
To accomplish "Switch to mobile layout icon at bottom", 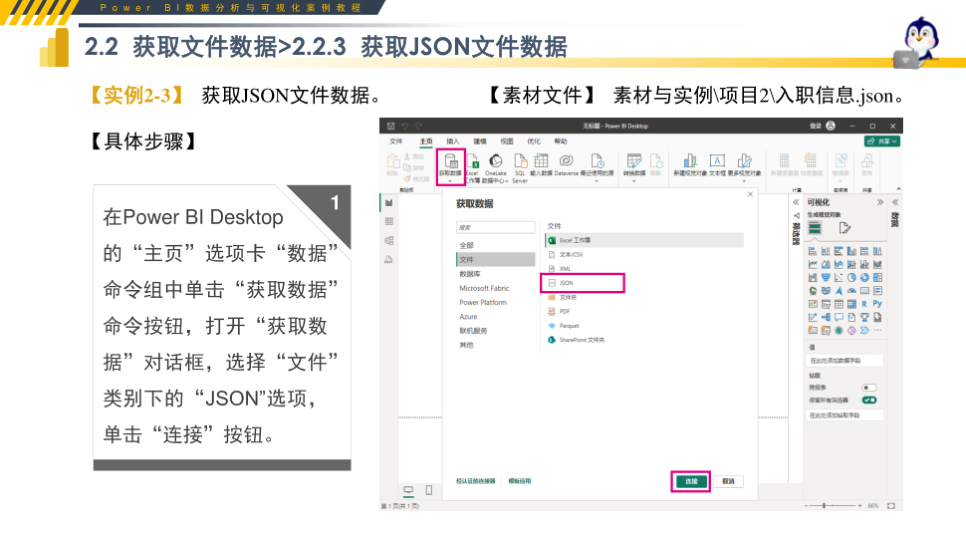I will click(x=429, y=490).
